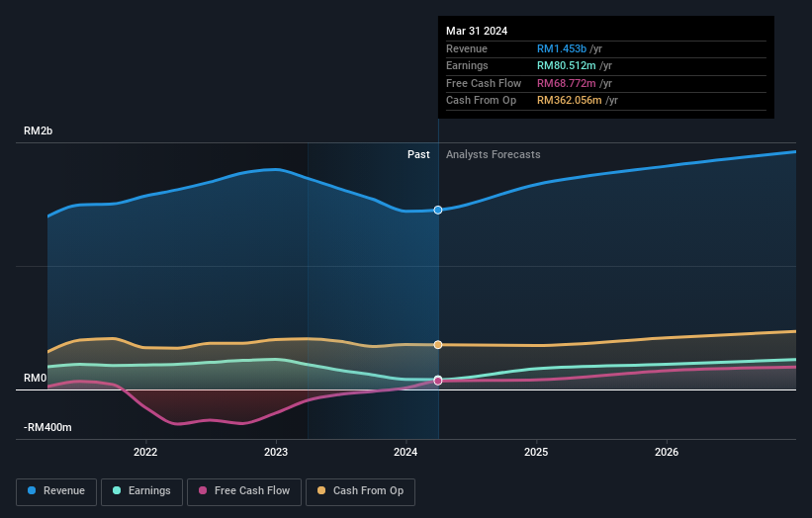Click the Earnings row label in tooltip

[x=467, y=65]
